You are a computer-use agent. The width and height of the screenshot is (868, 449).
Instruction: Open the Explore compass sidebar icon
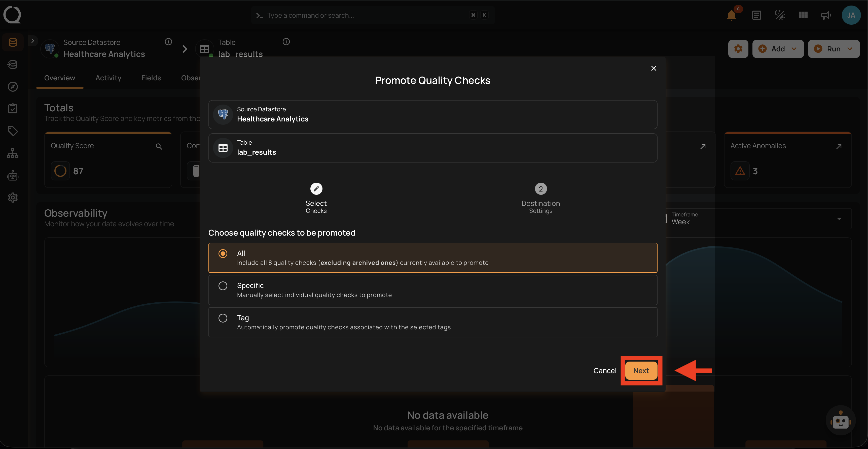click(x=13, y=87)
